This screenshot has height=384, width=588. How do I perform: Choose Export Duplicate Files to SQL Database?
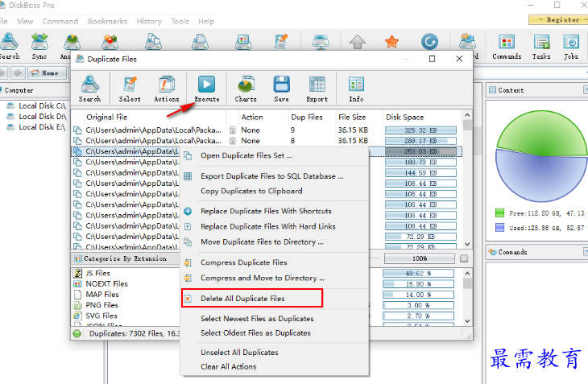click(x=274, y=176)
